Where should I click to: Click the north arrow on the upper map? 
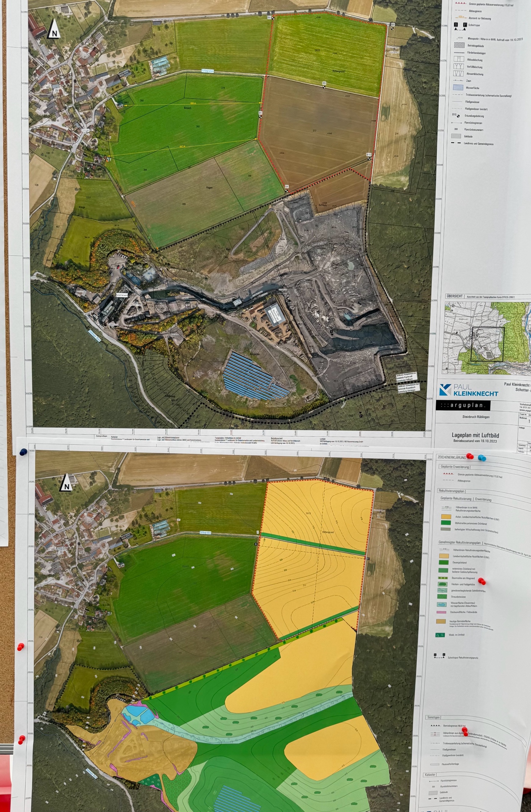pos(54,30)
